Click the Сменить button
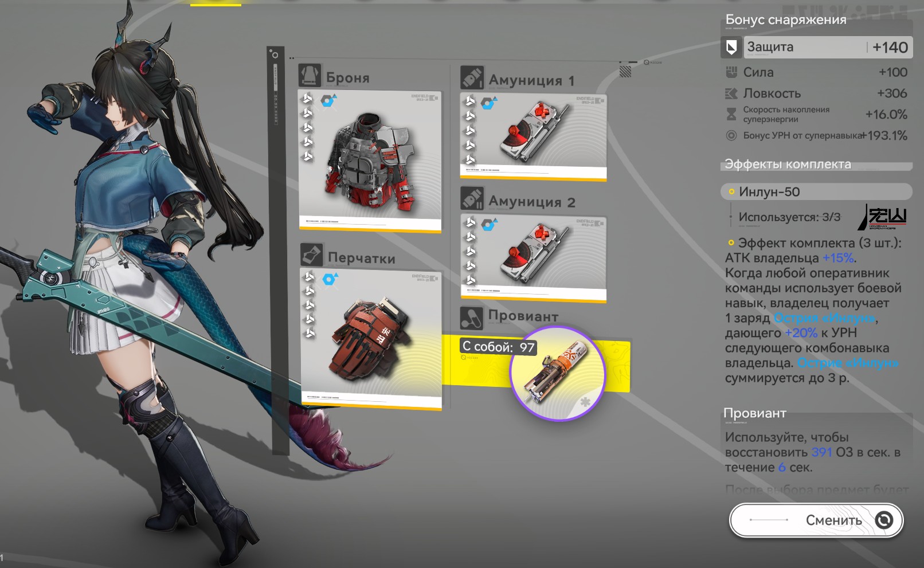 click(x=816, y=520)
